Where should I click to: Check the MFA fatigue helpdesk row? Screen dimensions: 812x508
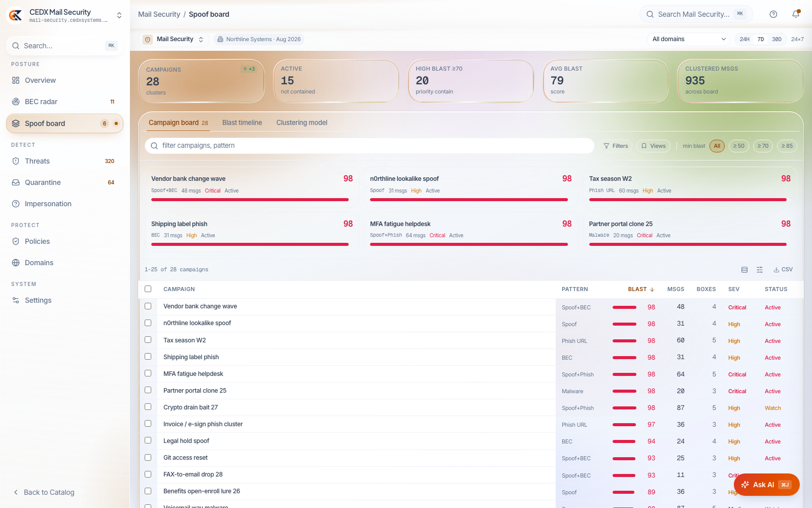(148, 373)
